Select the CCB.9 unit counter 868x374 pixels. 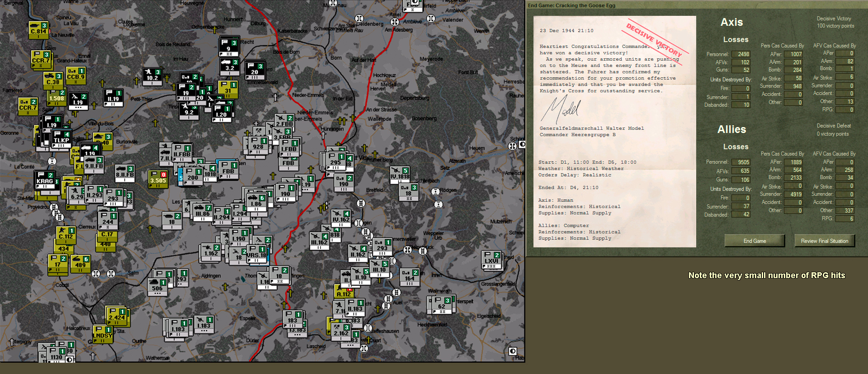[75, 75]
